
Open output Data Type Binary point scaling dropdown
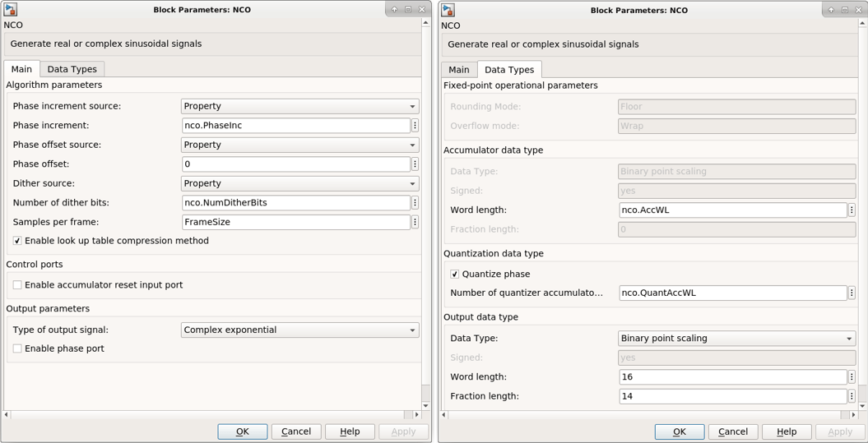tap(736, 339)
